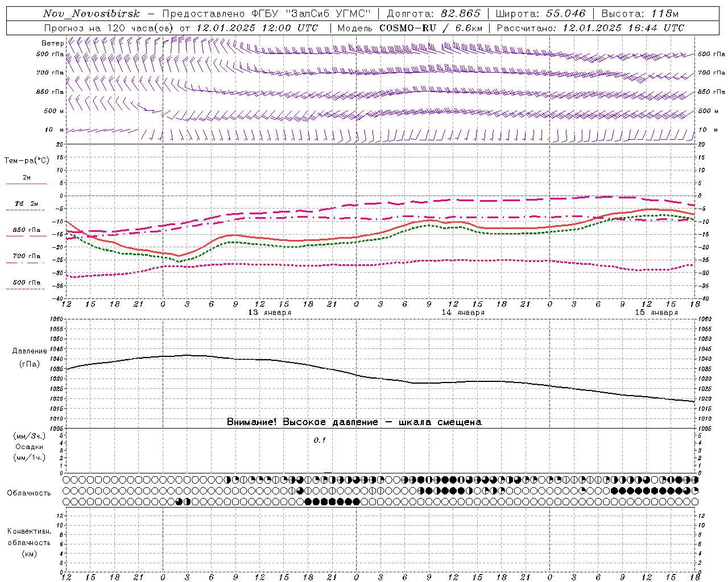
Task: Click the Облачность cloud cover label
Action: (x=29, y=493)
